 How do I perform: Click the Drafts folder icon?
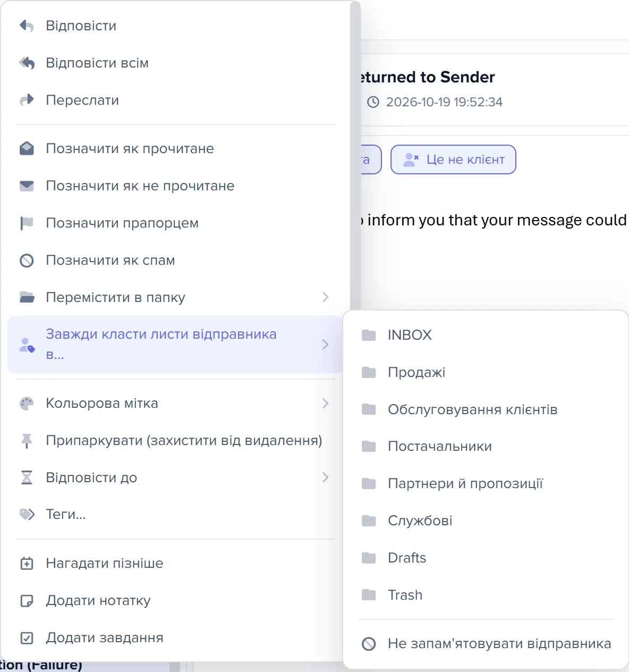369,558
